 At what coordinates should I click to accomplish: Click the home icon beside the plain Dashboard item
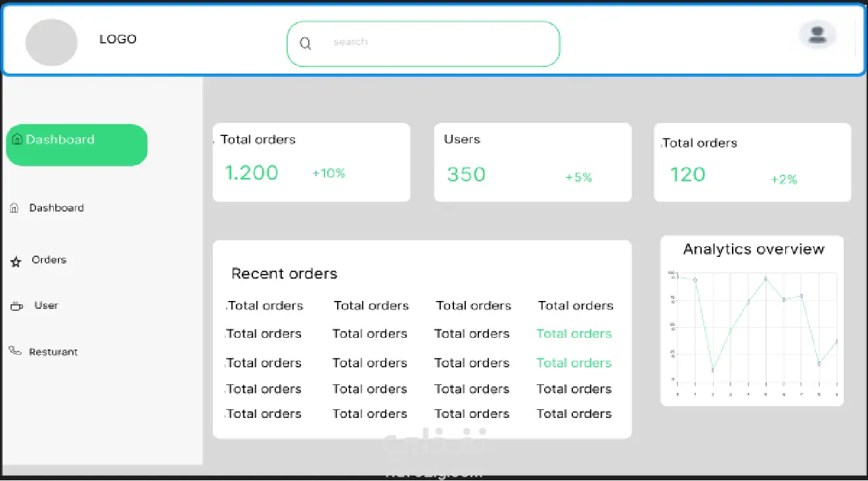click(x=14, y=208)
